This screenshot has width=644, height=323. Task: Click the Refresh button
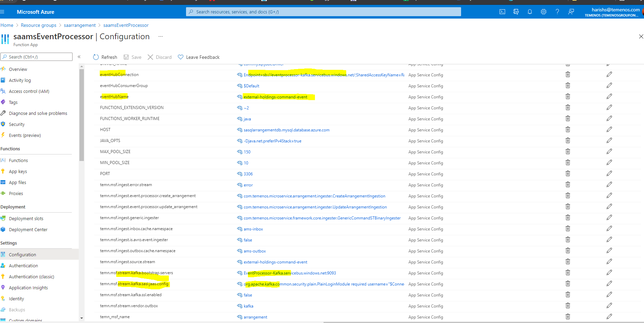[105, 57]
